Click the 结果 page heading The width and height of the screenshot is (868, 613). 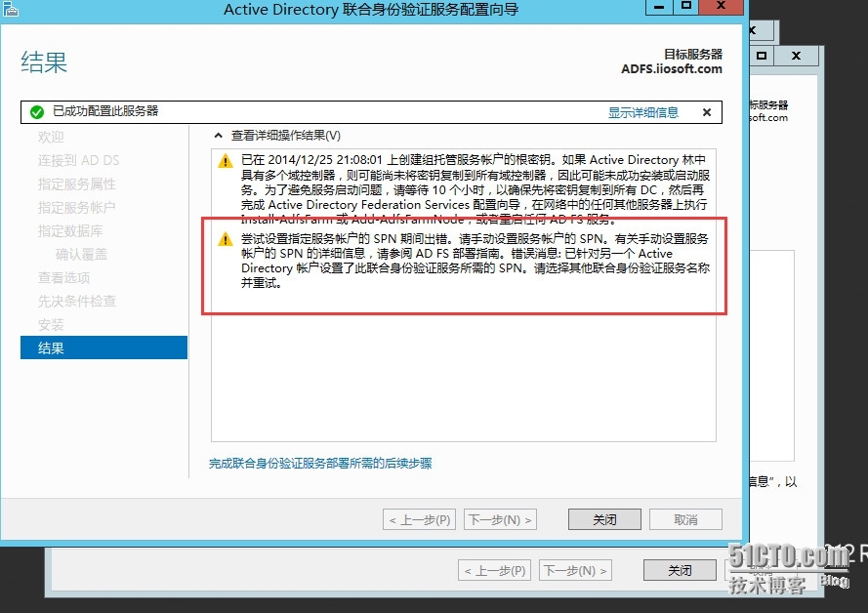(44, 61)
